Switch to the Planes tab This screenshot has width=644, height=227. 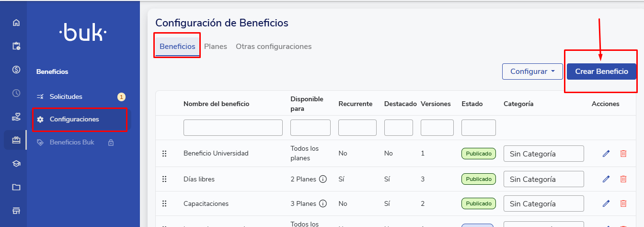click(x=215, y=47)
